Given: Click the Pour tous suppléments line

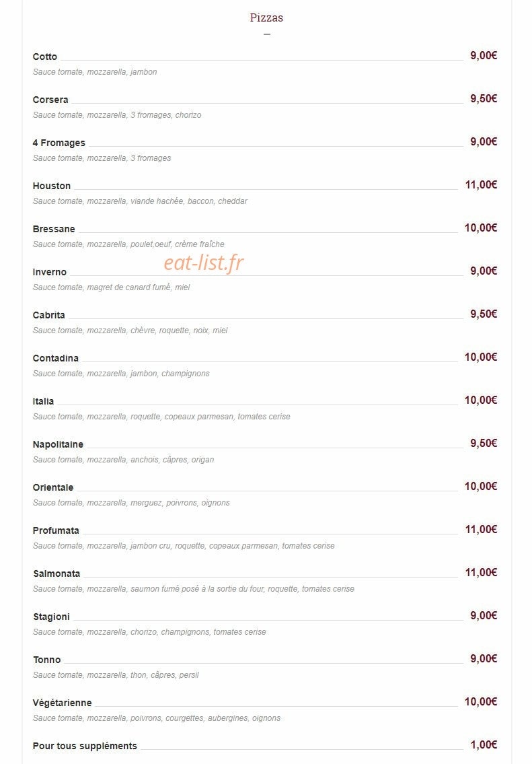Looking at the screenshot, I should click(x=265, y=745).
